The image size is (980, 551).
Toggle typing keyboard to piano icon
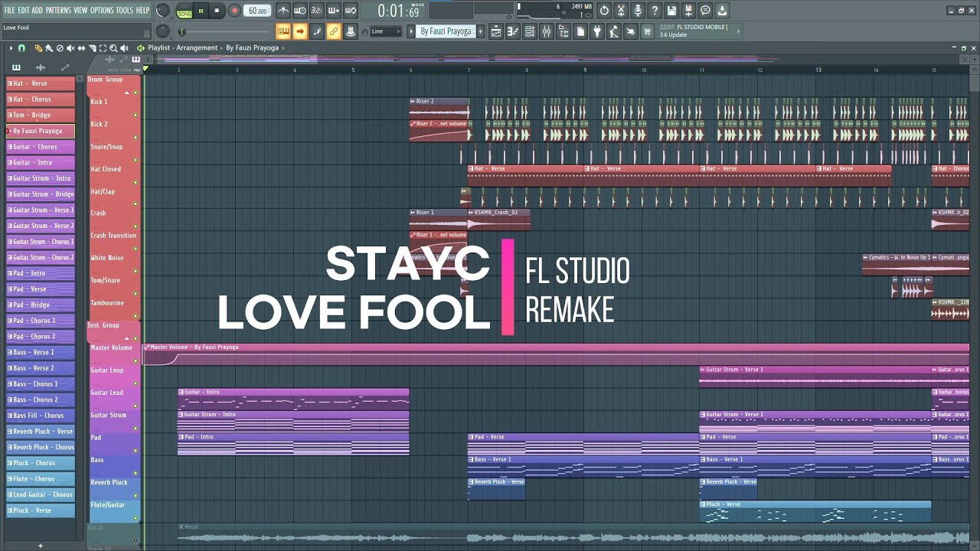[x=283, y=31]
